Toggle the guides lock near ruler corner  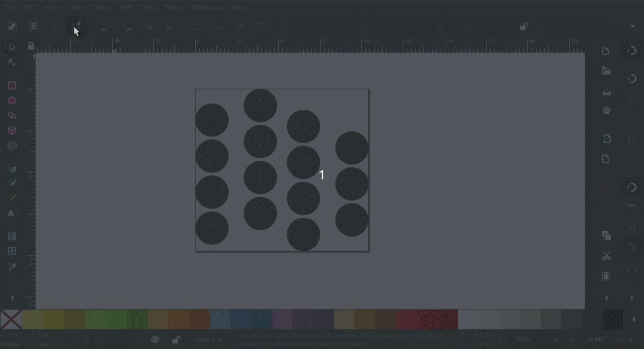31,47
